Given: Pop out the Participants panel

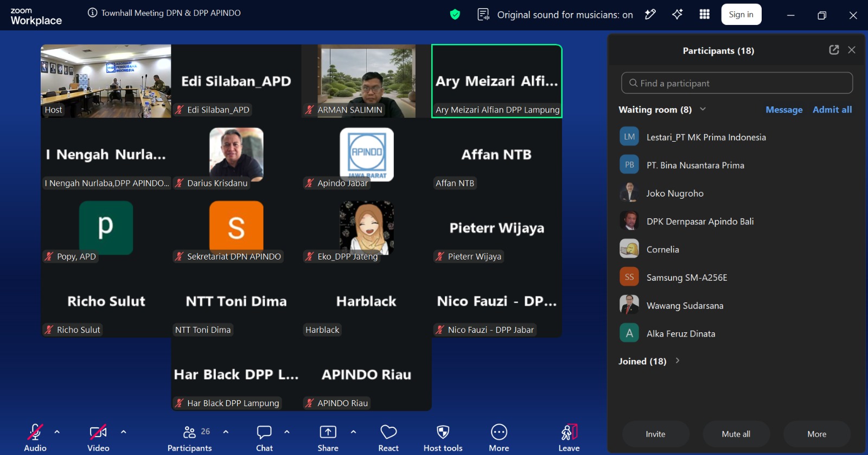Looking at the screenshot, I should (x=834, y=50).
